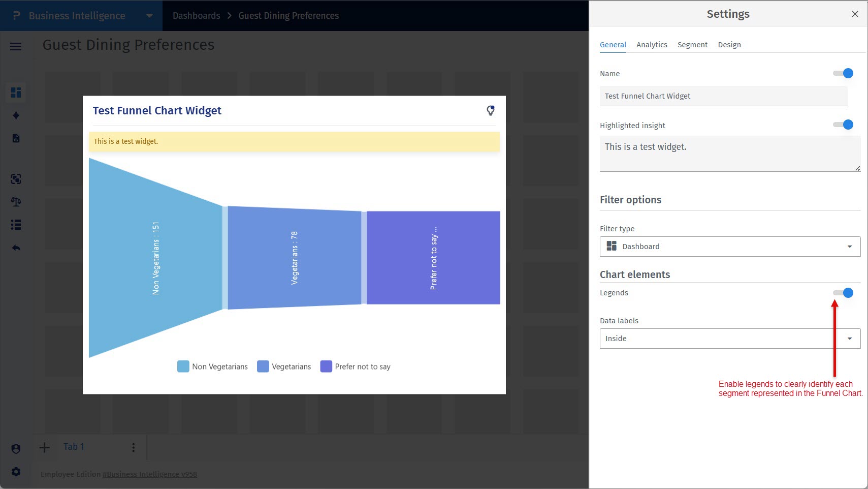Expand the Business Intelligence app dropdown
The height and width of the screenshot is (489, 868).
pyautogui.click(x=149, y=16)
